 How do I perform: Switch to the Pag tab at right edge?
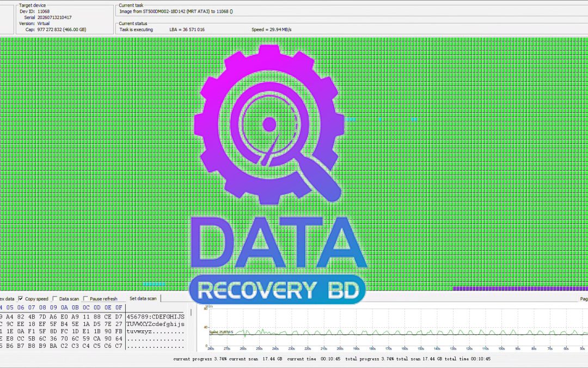click(x=584, y=299)
